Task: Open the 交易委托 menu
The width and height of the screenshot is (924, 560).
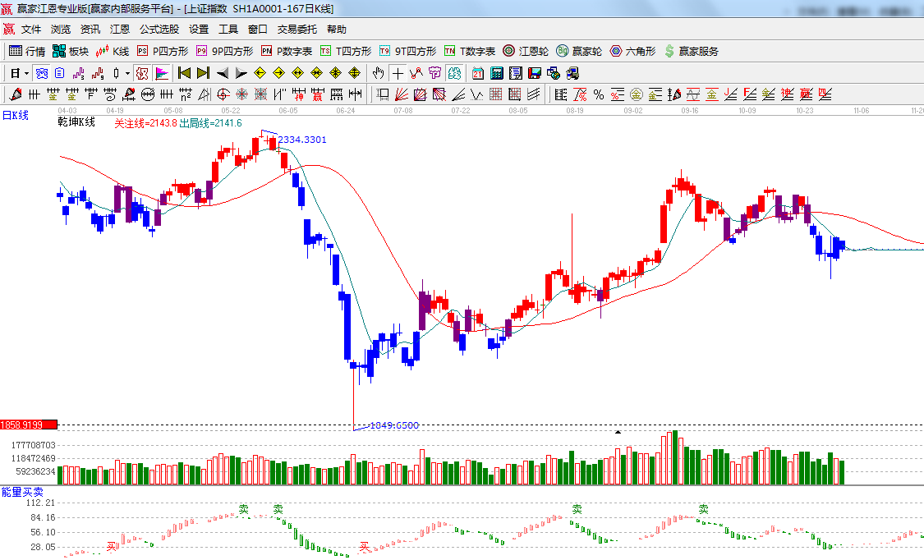Action: coord(297,29)
